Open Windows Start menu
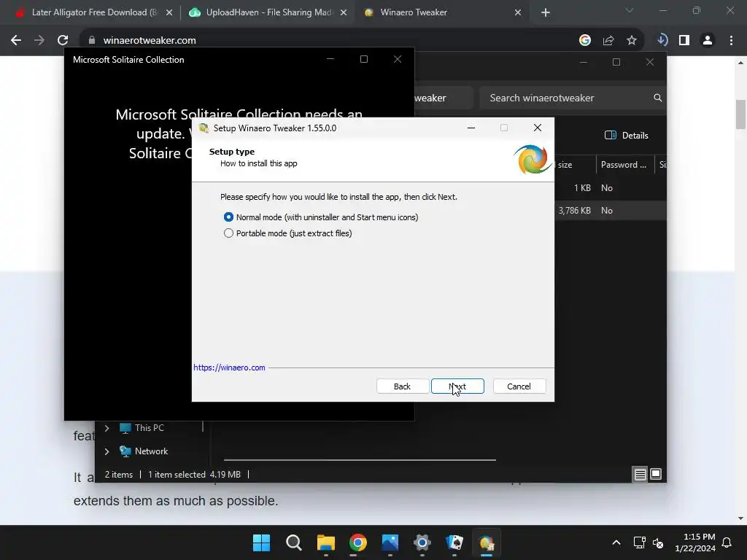The width and height of the screenshot is (747, 560). 262,542
